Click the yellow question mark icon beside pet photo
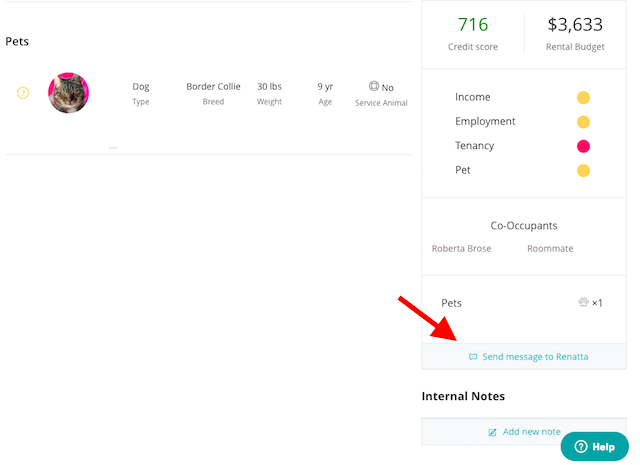Image resolution: width=640 pixels, height=465 pixels. pos(23,93)
